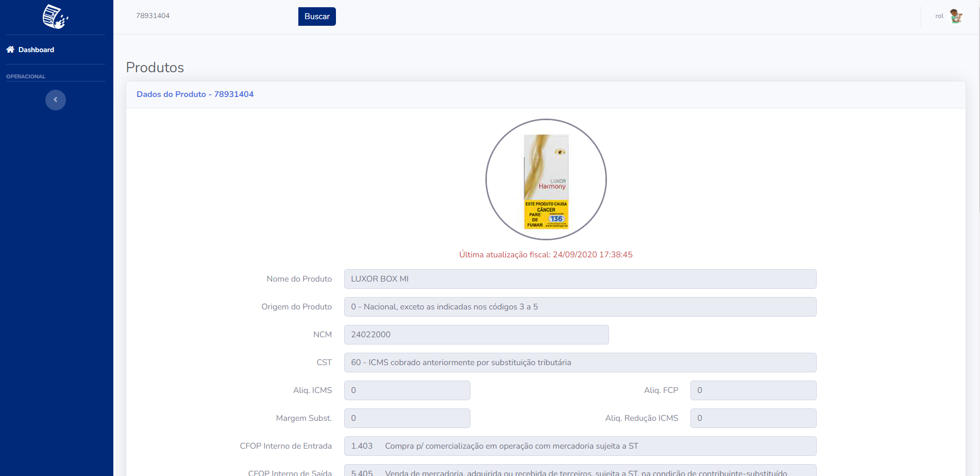Click the CFOP Interno de Saída field

point(580,470)
